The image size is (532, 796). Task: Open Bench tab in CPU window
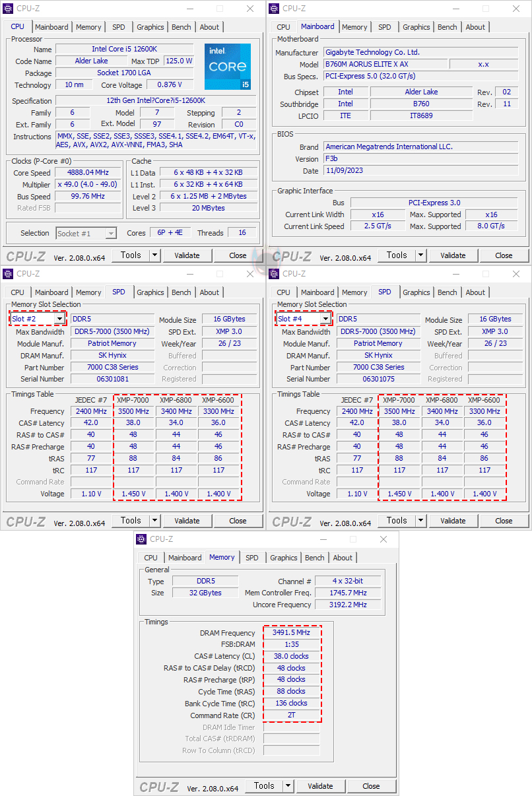182,27
